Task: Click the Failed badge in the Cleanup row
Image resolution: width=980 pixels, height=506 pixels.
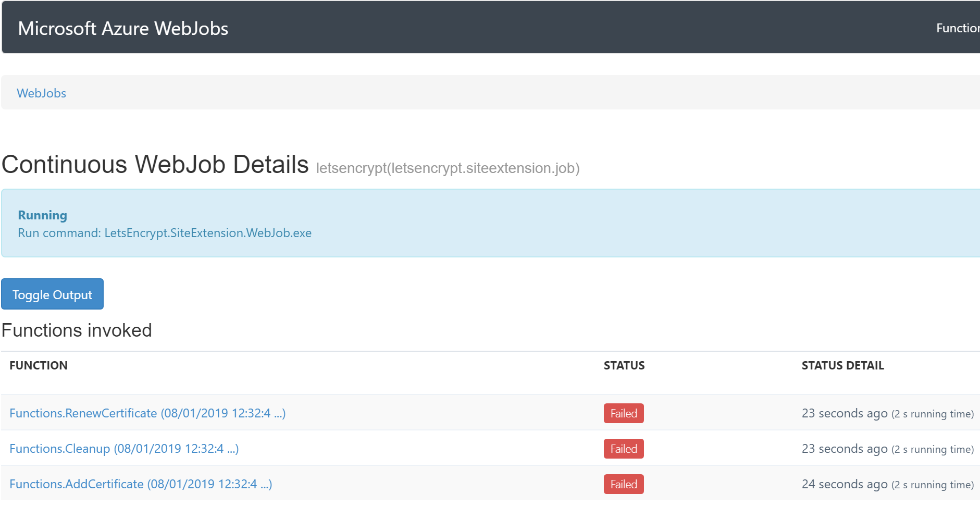Action: [x=623, y=449]
